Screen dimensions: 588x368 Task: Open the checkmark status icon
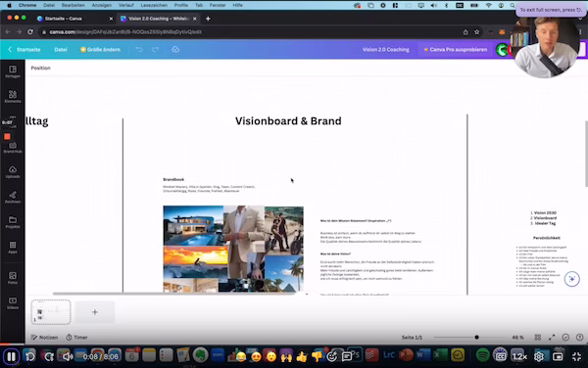click(565, 338)
